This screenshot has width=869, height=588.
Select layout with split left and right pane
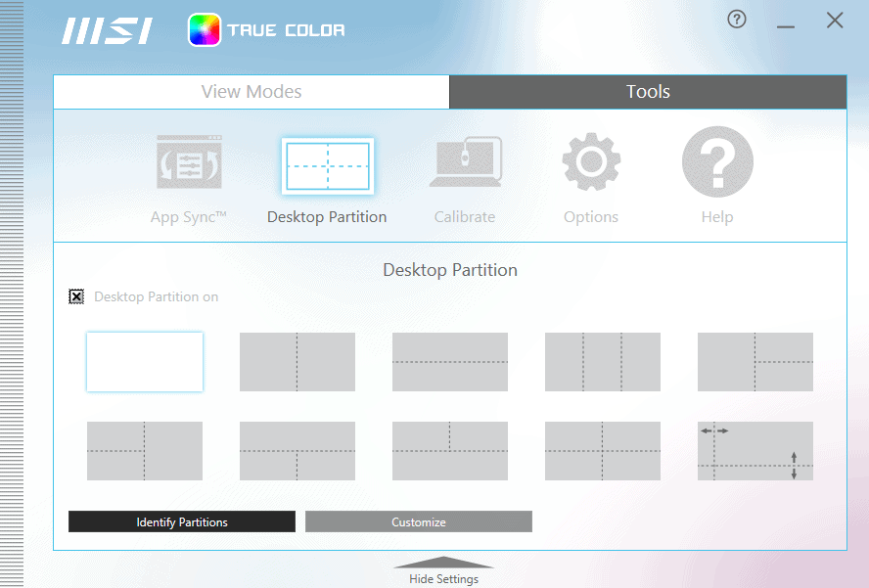point(145,451)
